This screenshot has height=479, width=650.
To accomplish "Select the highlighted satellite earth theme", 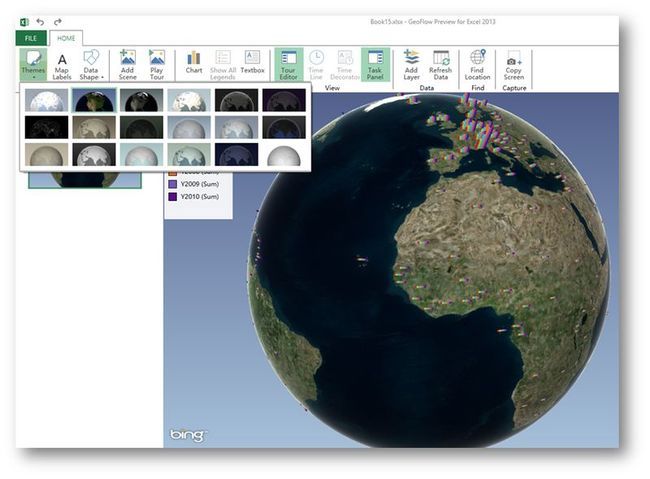I will [94, 100].
